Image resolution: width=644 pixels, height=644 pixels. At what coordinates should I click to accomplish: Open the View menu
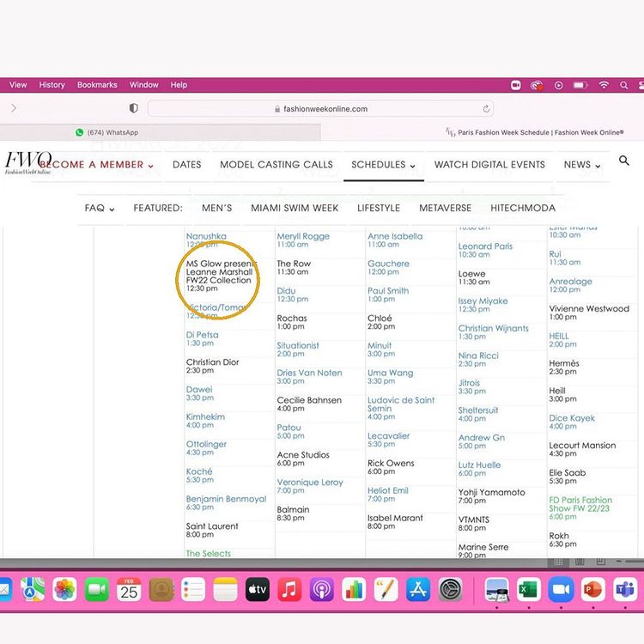tap(18, 85)
